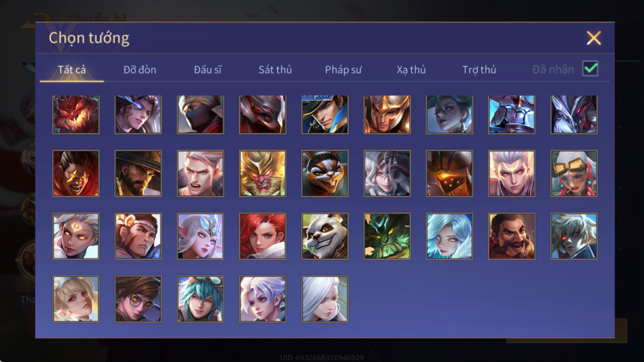The image size is (644, 362).
Task: Close the Chọn tướng dialog
Action: pyautogui.click(x=594, y=38)
